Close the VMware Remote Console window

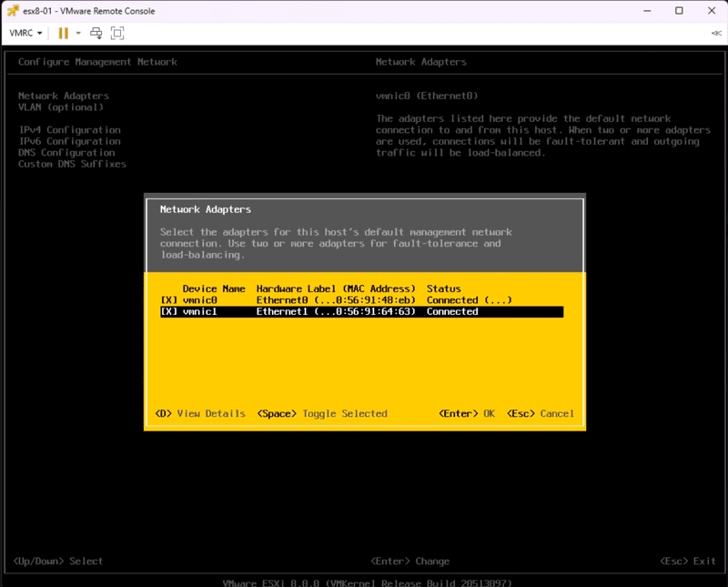click(712, 11)
